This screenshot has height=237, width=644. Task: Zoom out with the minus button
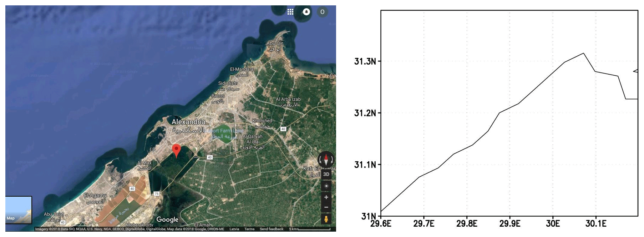tap(326, 207)
